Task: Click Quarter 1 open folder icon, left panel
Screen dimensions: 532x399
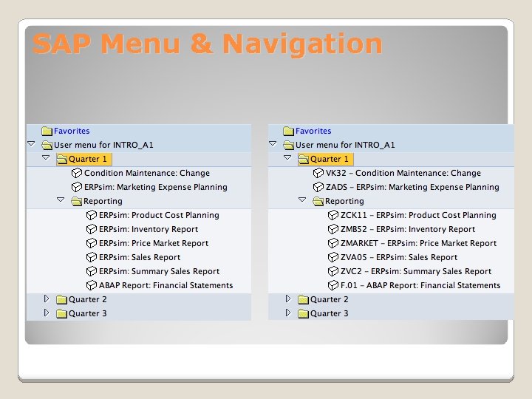Action: pos(62,159)
